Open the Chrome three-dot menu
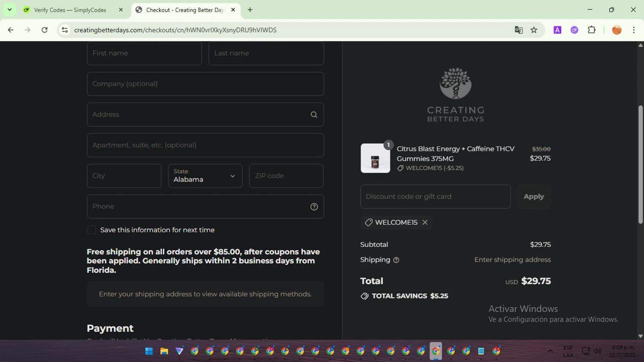Viewport: 644px width, 362px height. pos(634,30)
